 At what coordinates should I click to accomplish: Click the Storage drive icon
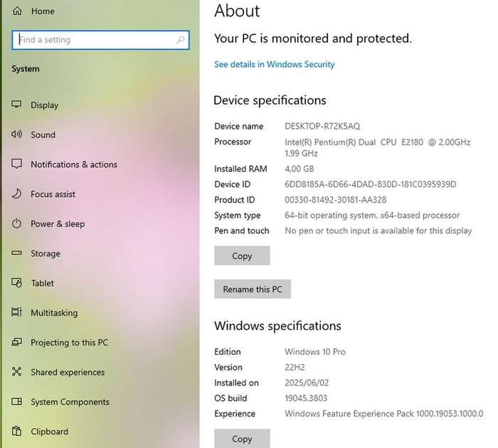click(16, 253)
